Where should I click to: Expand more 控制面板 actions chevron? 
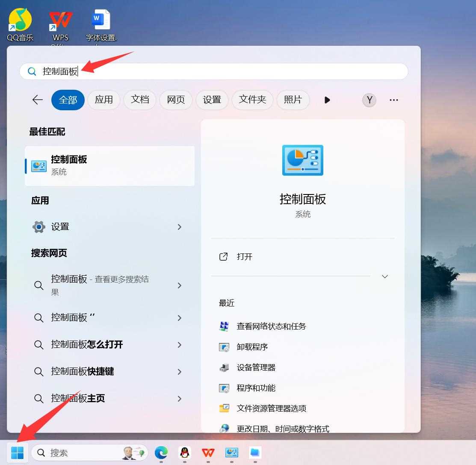coord(384,277)
